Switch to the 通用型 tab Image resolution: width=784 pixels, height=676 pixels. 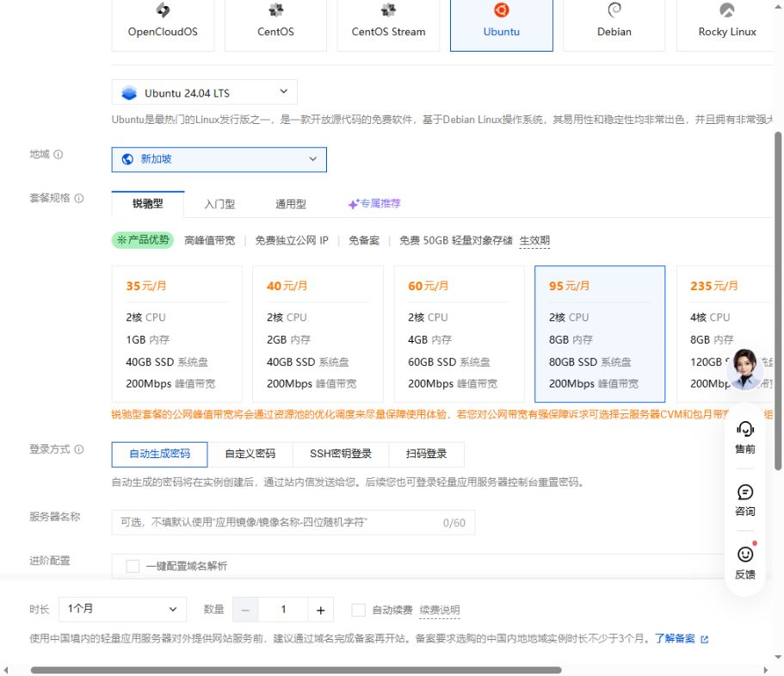pyautogui.click(x=291, y=203)
